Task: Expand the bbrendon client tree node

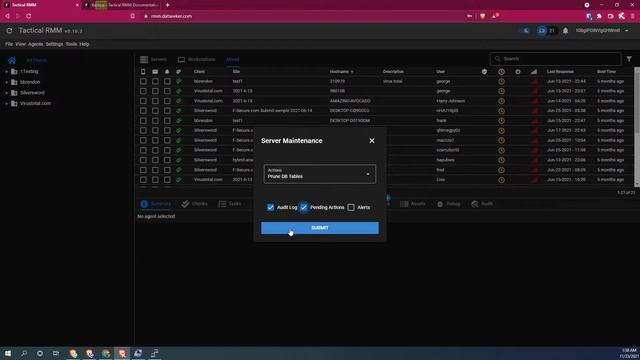Action: click(6, 82)
